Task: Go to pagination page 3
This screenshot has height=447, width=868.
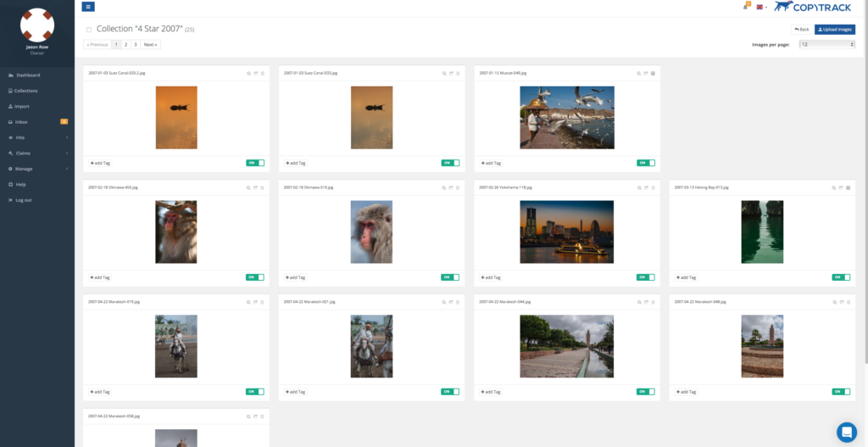Action: 135,44
